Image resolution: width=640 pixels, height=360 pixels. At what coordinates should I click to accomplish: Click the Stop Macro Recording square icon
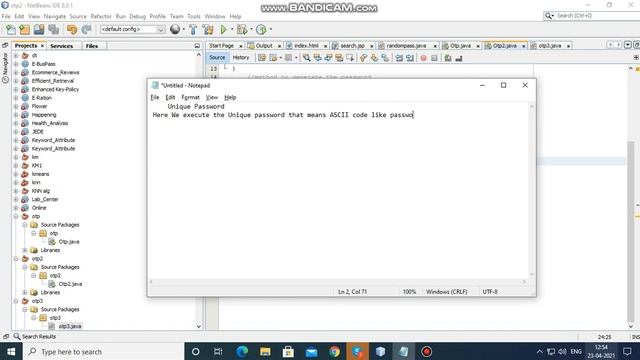434,58
